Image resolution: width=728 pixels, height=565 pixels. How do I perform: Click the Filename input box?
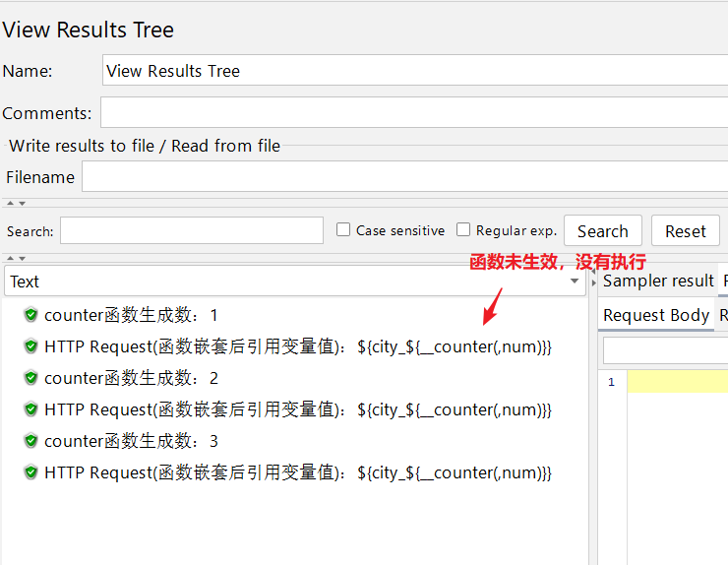(x=403, y=177)
